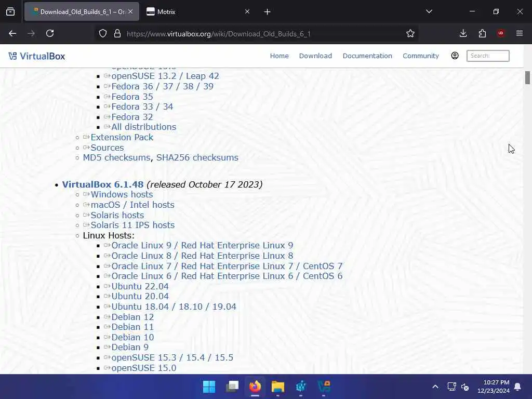Open the browser extensions menu

pos(482,33)
